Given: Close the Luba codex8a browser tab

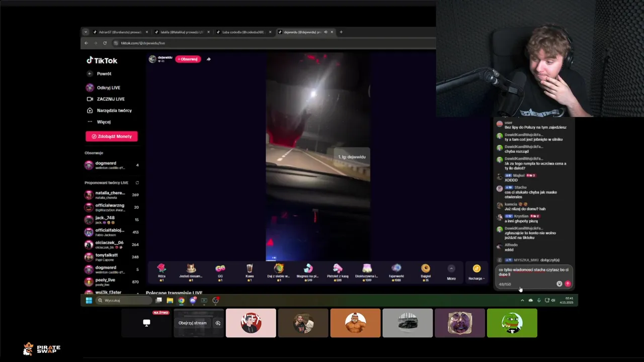Looking at the screenshot, I should pyautogui.click(x=270, y=32).
